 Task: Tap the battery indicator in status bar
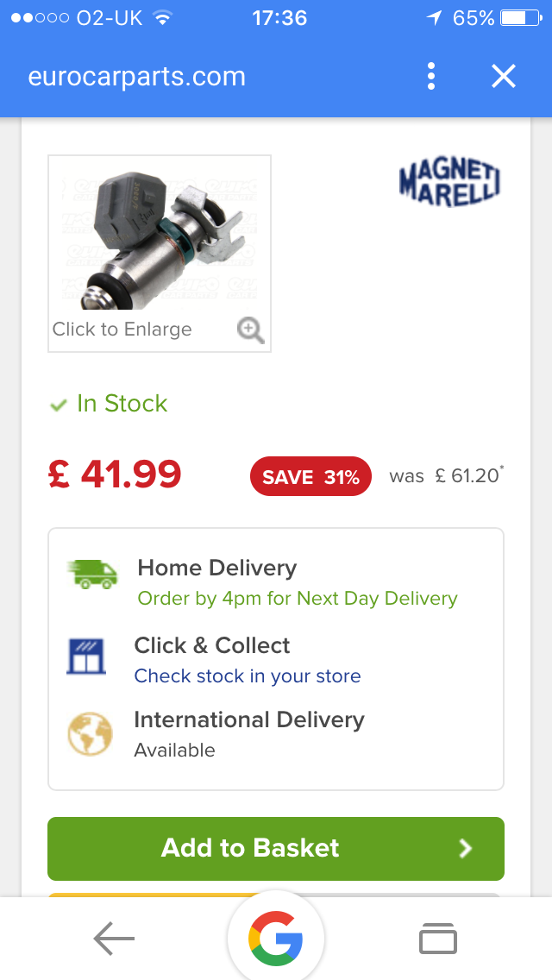coord(520,18)
